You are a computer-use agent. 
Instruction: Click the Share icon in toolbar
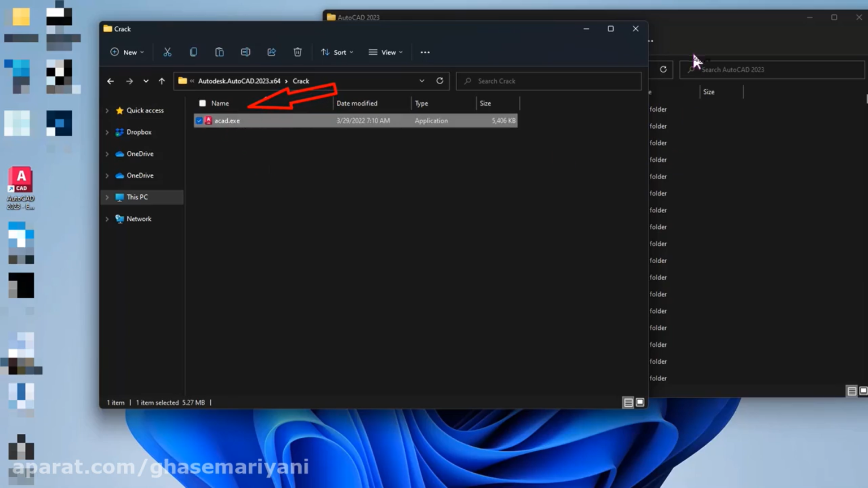tap(271, 52)
